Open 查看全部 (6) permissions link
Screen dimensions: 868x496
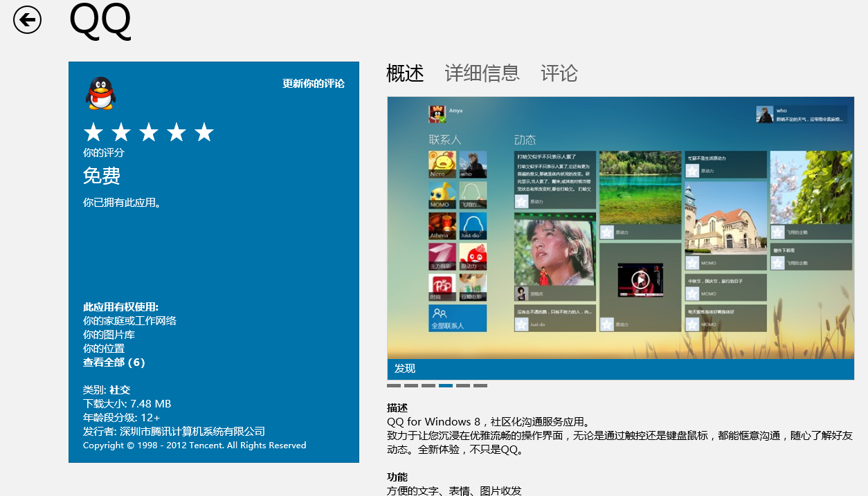(x=114, y=362)
